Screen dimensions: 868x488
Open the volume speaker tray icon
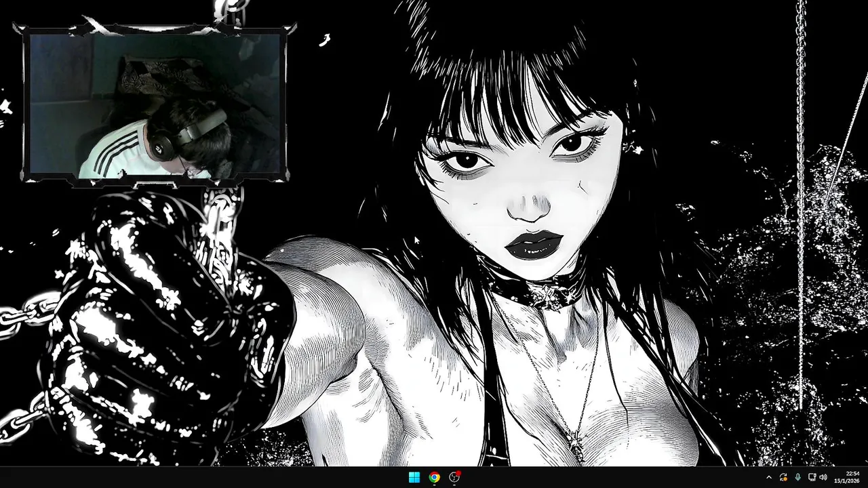[x=823, y=477]
